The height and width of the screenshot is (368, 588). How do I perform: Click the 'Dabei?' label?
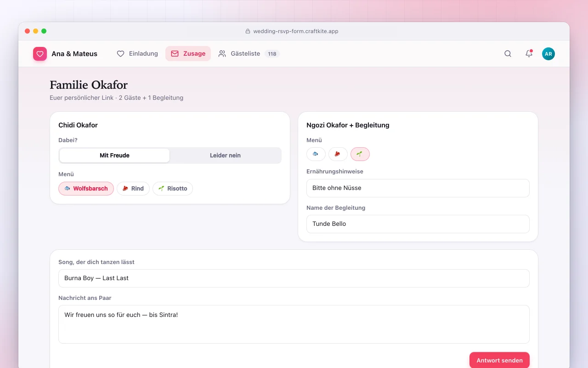click(x=68, y=140)
